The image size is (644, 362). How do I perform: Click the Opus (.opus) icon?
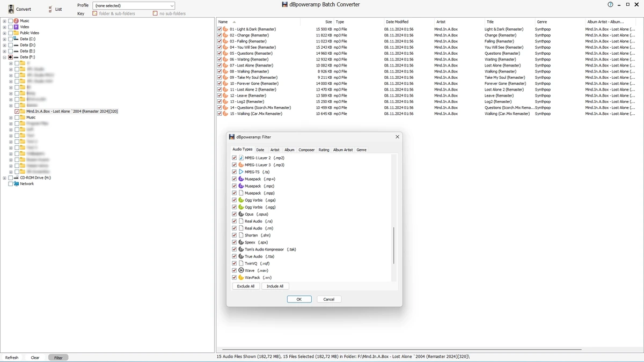pos(241,214)
